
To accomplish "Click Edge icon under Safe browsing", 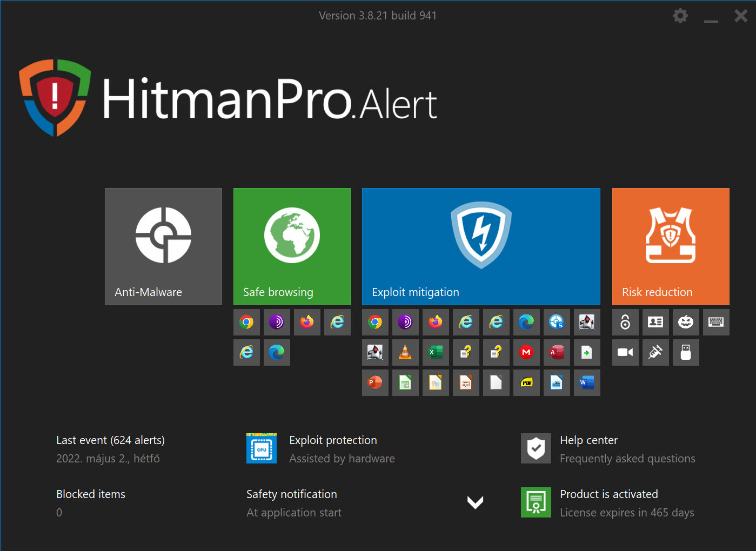I will pyautogui.click(x=277, y=352).
